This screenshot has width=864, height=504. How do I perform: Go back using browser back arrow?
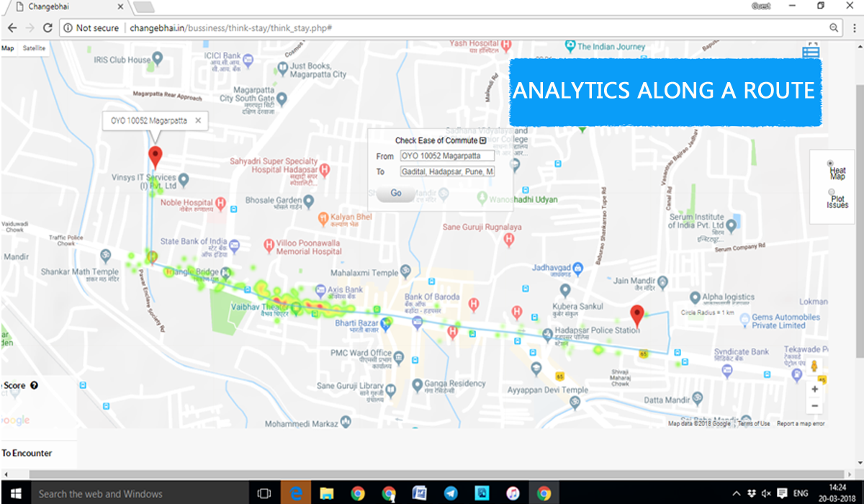(12, 28)
